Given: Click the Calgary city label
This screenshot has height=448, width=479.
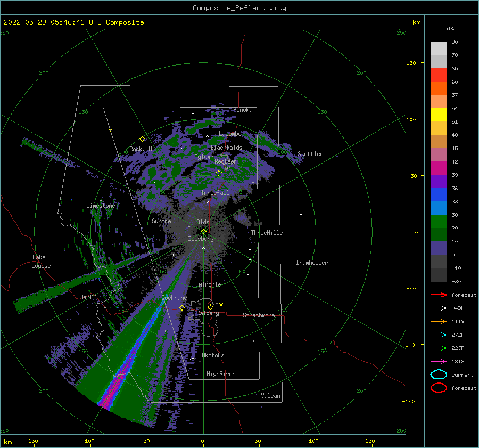Looking at the screenshot, I should point(208,313).
